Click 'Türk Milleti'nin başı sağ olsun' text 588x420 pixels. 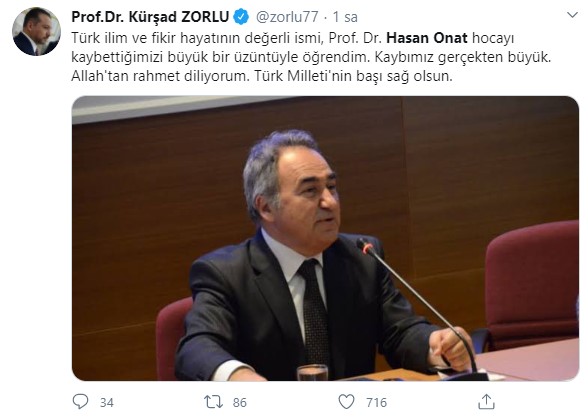point(354,76)
